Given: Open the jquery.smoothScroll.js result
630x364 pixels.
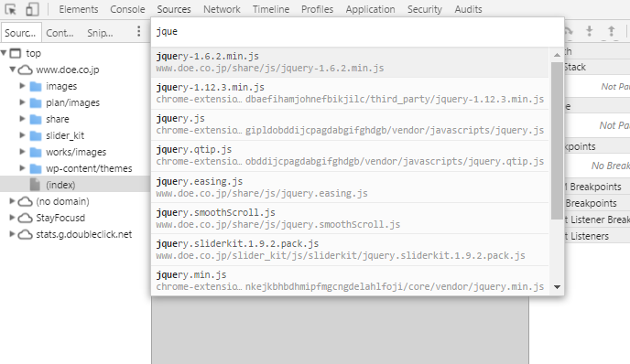Looking at the screenshot, I should pos(350,219).
